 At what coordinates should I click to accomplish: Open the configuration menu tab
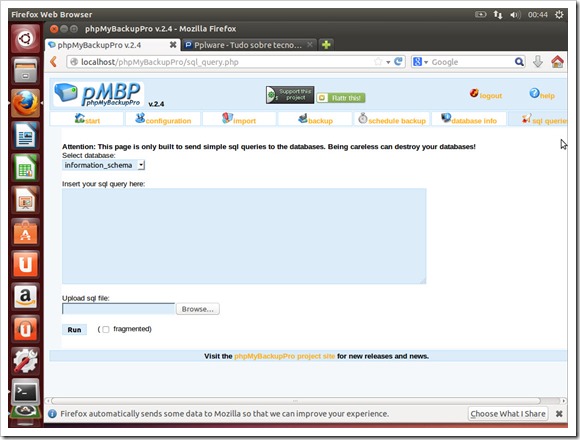click(x=163, y=119)
